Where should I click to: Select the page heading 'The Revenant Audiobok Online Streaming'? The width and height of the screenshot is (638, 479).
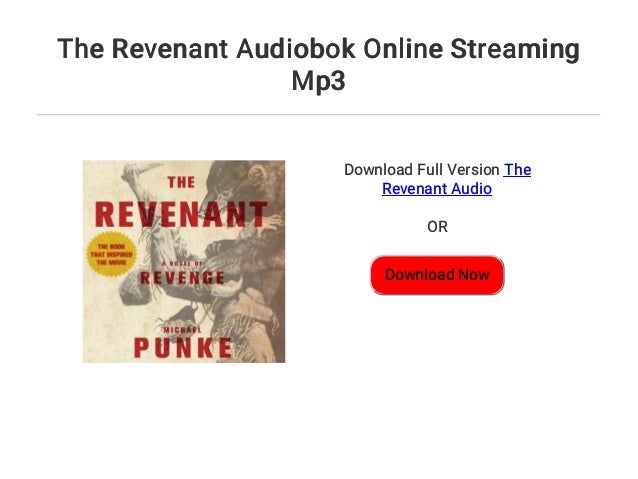click(319, 49)
